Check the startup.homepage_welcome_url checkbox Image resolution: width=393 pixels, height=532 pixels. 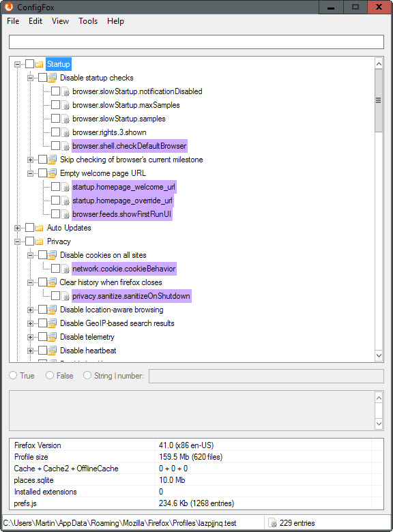pyautogui.click(x=56, y=187)
